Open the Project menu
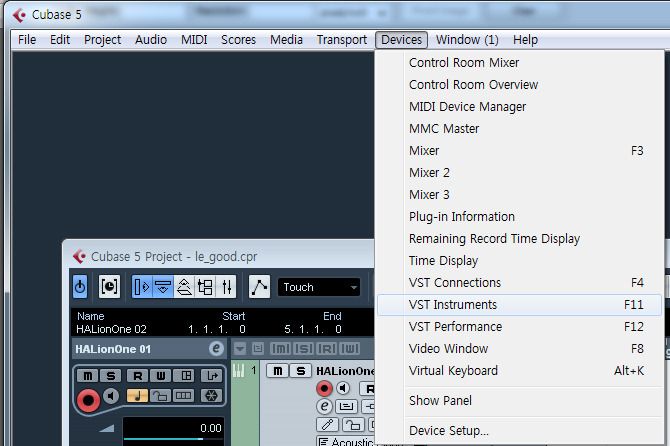This screenshot has width=670, height=446. [x=103, y=40]
